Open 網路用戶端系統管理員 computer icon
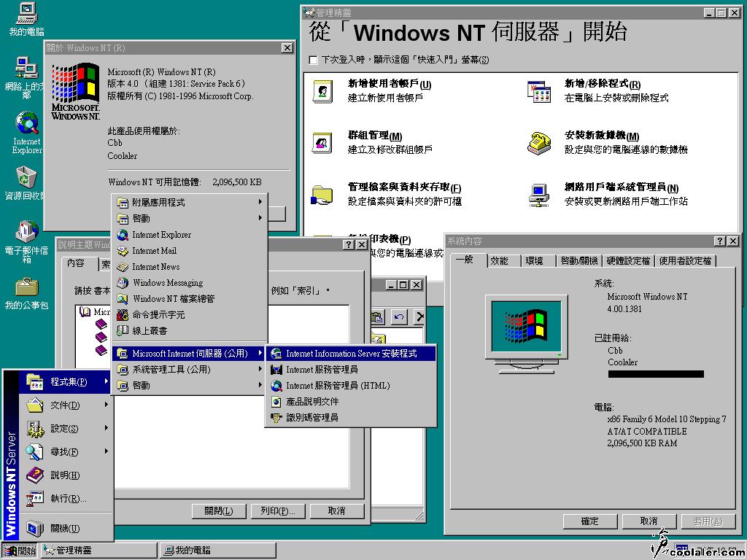This screenshot has height=560, width=747. (x=538, y=194)
